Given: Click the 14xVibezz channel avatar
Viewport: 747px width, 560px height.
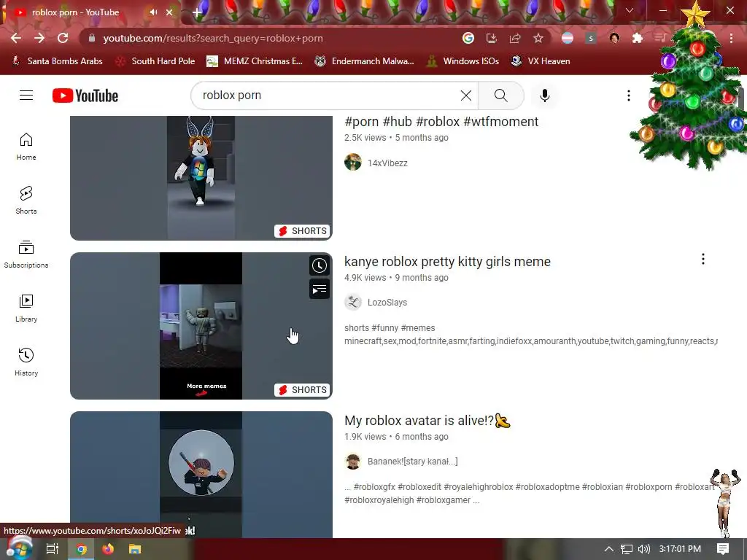Looking at the screenshot, I should 353,163.
